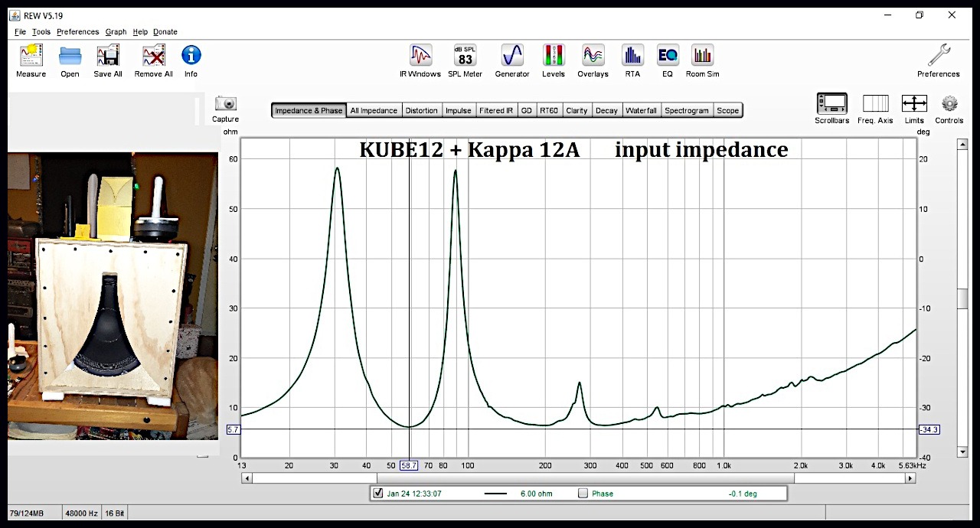
Task: Switch to the Decay tab
Action: 606,110
